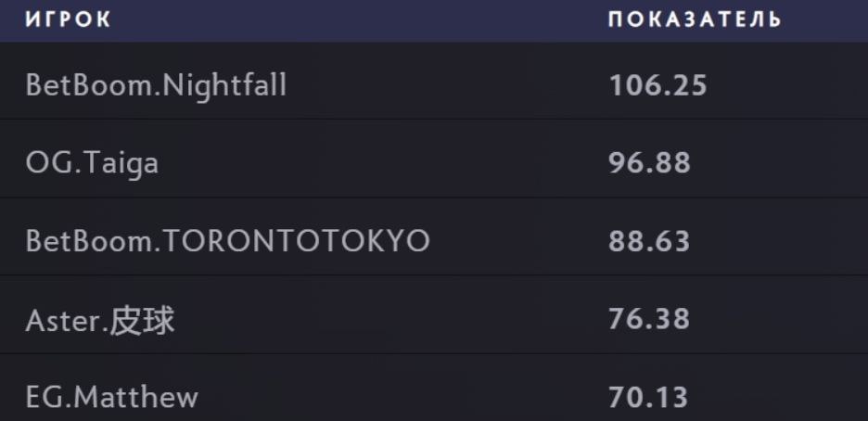The width and height of the screenshot is (868, 421).
Task: Select the OG.Taiga player name
Action: [92, 163]
